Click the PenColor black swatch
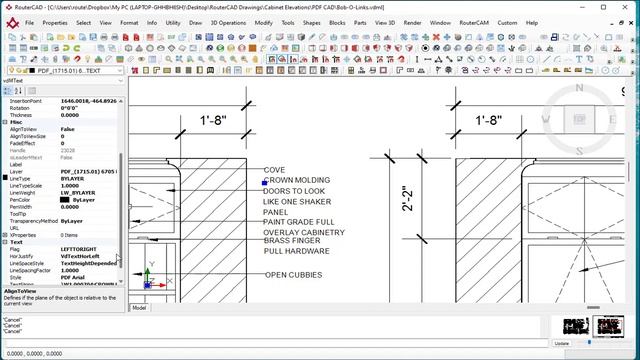Screen dimensions: 640x360 point(65,200)
